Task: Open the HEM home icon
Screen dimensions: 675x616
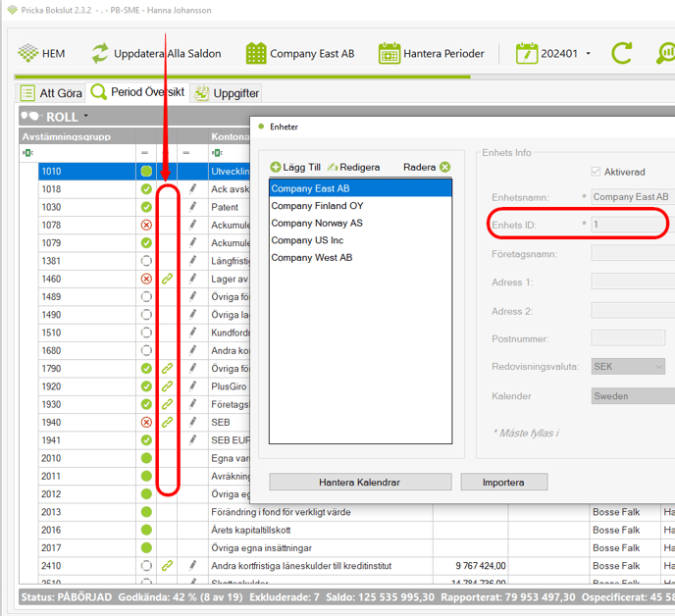Action: click(28, 53)
